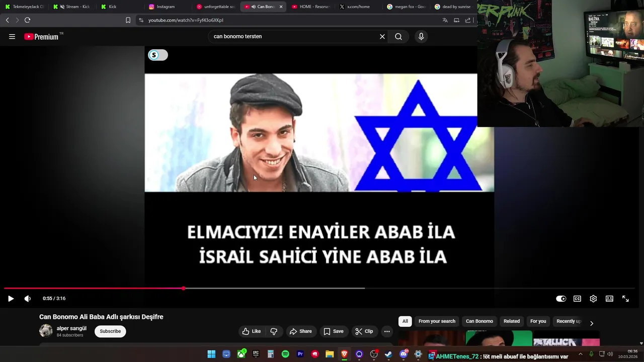
Task: Clip the video
Action: click(x=364, y=331)
